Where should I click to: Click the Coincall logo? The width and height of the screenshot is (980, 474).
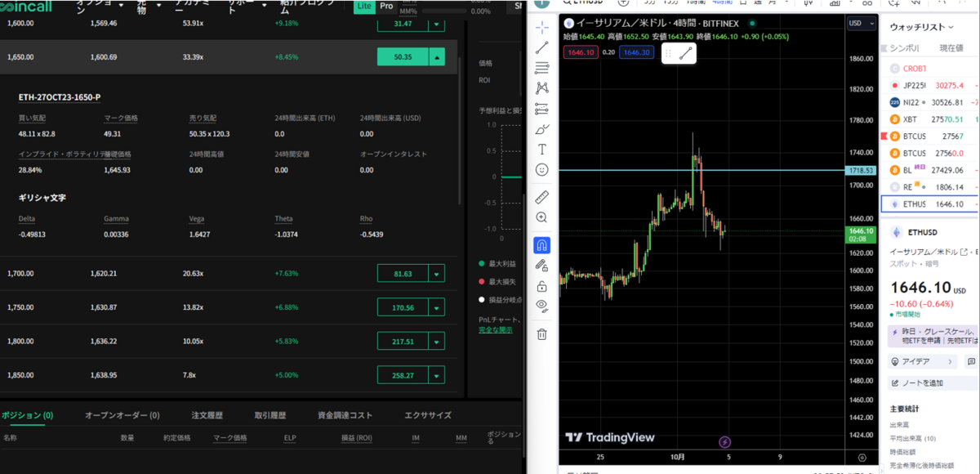pos(28,6)
